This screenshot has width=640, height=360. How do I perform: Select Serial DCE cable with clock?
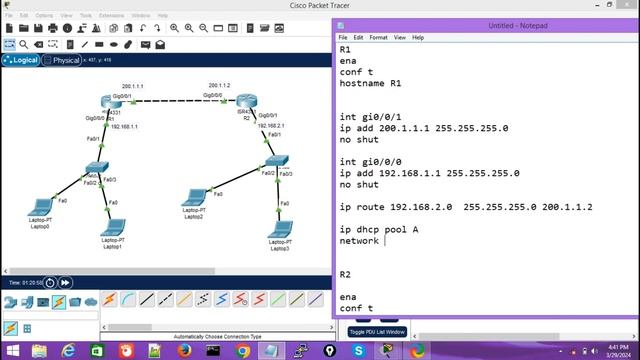(240, 300)
